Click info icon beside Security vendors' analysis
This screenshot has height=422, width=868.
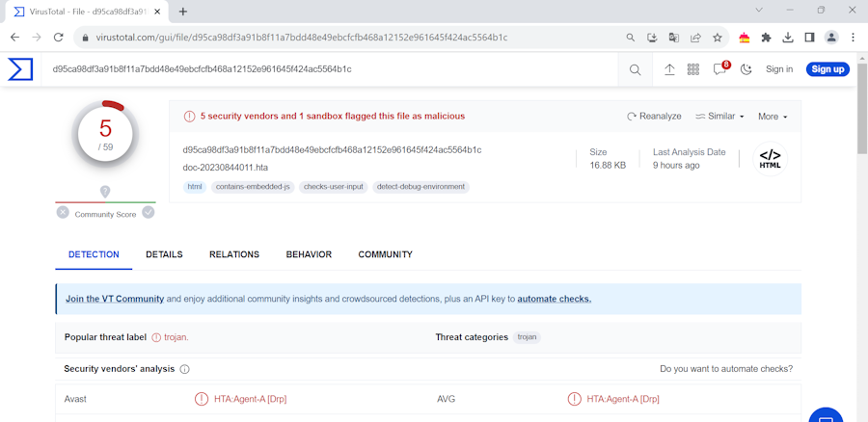pos(185,369)
